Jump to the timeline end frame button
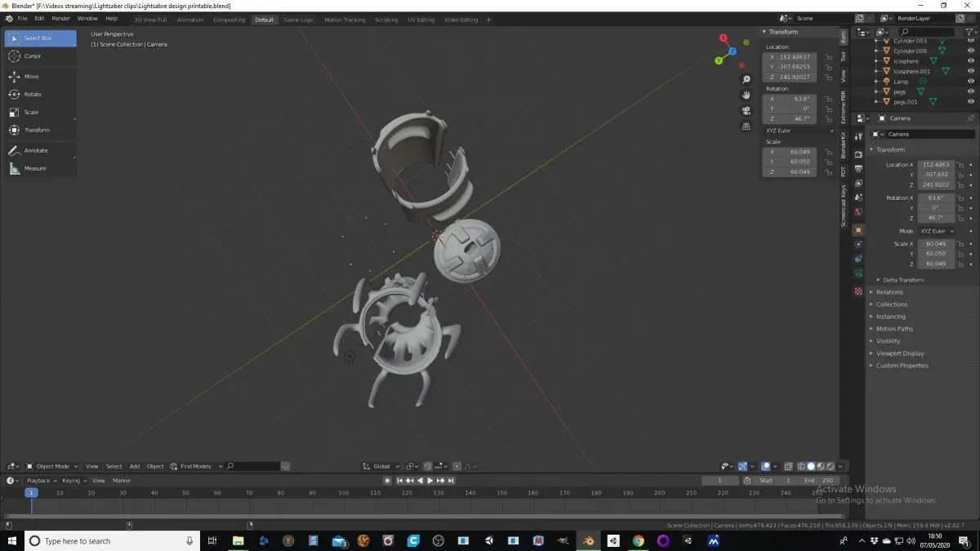Viewport: 980px width, 551px height. [x=451, y=481]
